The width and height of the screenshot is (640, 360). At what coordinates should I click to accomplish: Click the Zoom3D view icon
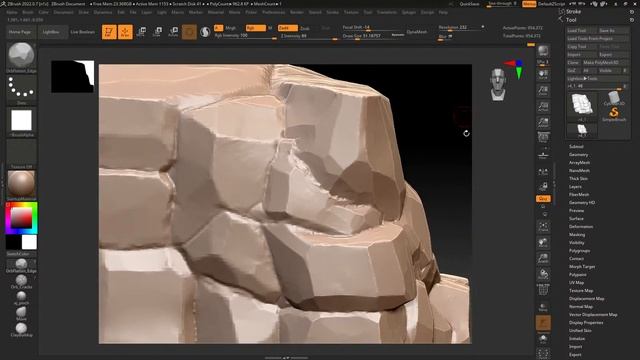[x=543, y=259]
